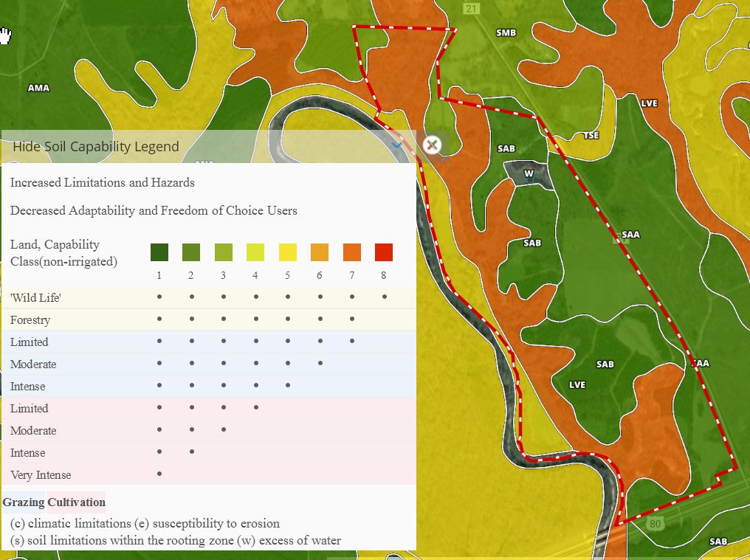This screenshot has height=560, width=750.
Task: Click the Increased Limitations and Hazards text
Action: 103,183
